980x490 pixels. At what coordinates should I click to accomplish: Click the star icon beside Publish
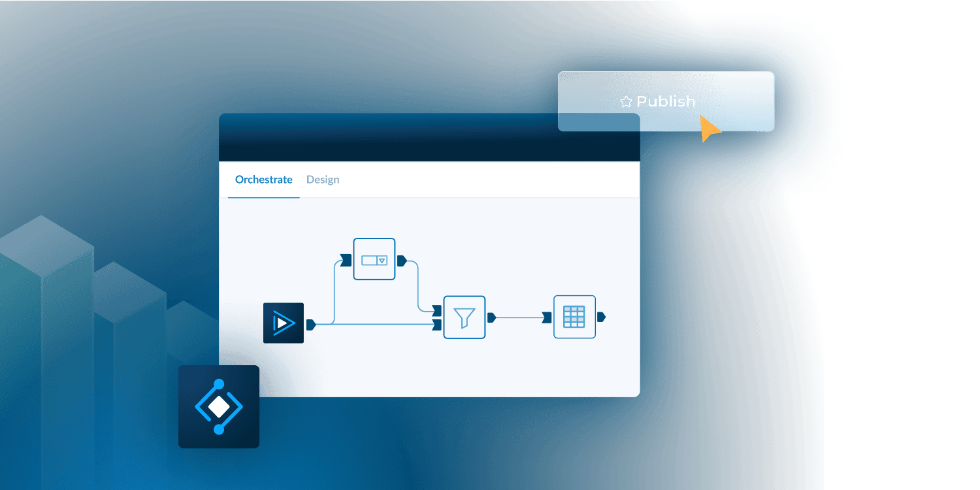pyautogui.click(x=626, y=102)
